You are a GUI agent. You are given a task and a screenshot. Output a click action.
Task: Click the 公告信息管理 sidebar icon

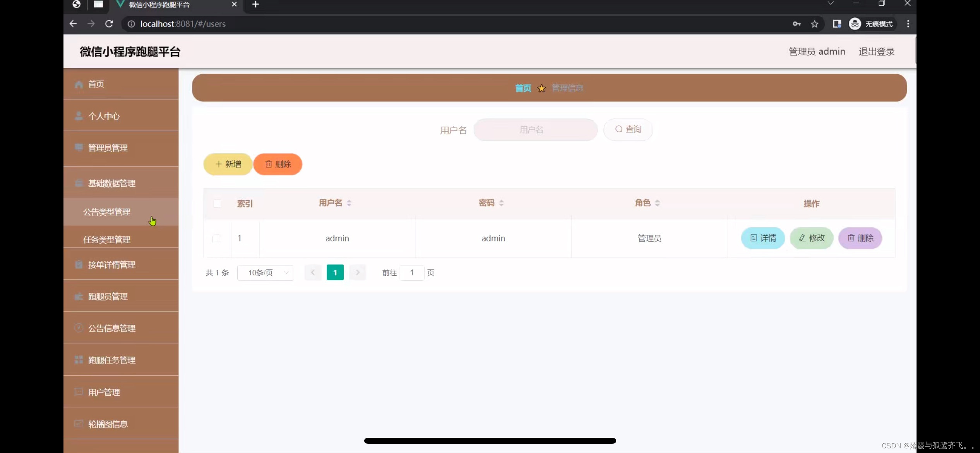coord(79,328)
